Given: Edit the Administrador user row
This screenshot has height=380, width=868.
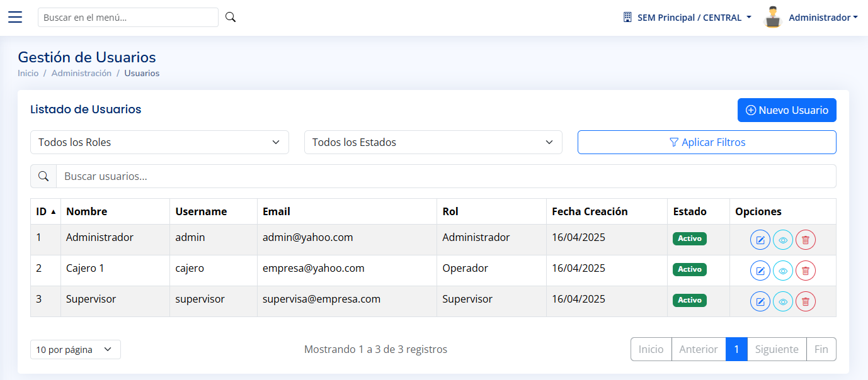Looking at the screenshot, I should point(760,240).
